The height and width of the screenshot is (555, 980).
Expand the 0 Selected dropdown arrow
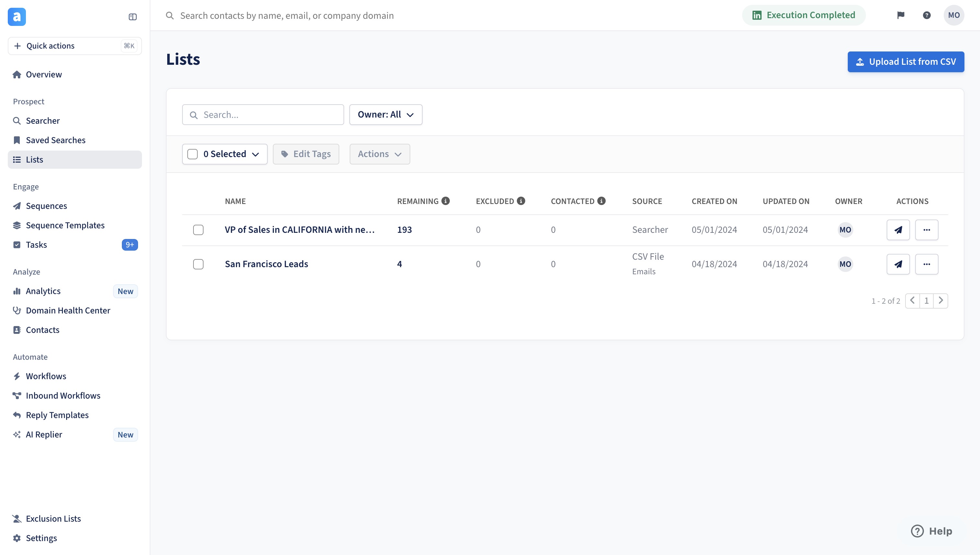256,154
